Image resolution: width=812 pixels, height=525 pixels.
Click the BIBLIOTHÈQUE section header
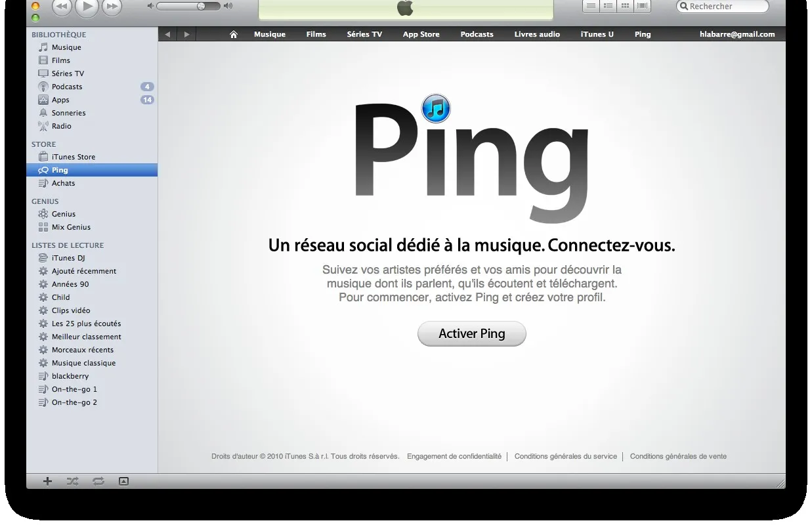[58, 35]
